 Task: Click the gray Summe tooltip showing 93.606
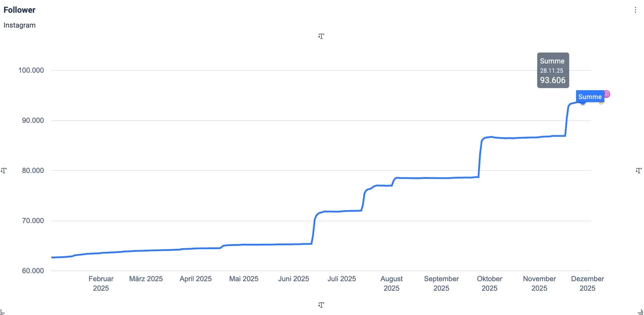[553, 70]
